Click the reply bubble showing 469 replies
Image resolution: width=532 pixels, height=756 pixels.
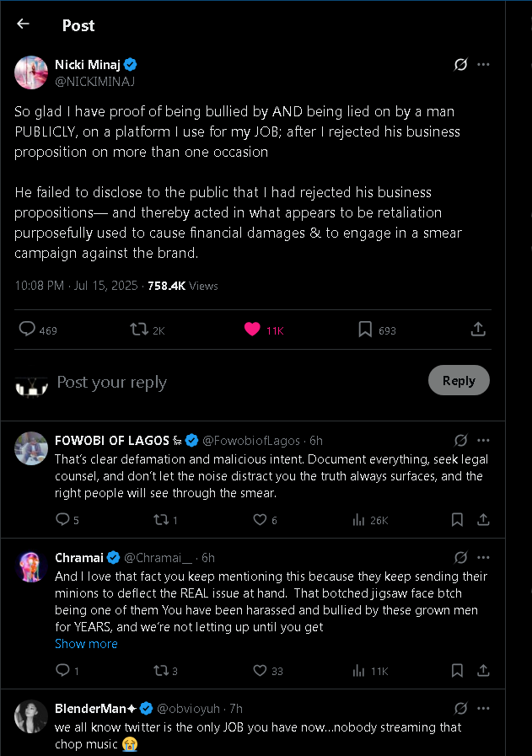point(28,330)
